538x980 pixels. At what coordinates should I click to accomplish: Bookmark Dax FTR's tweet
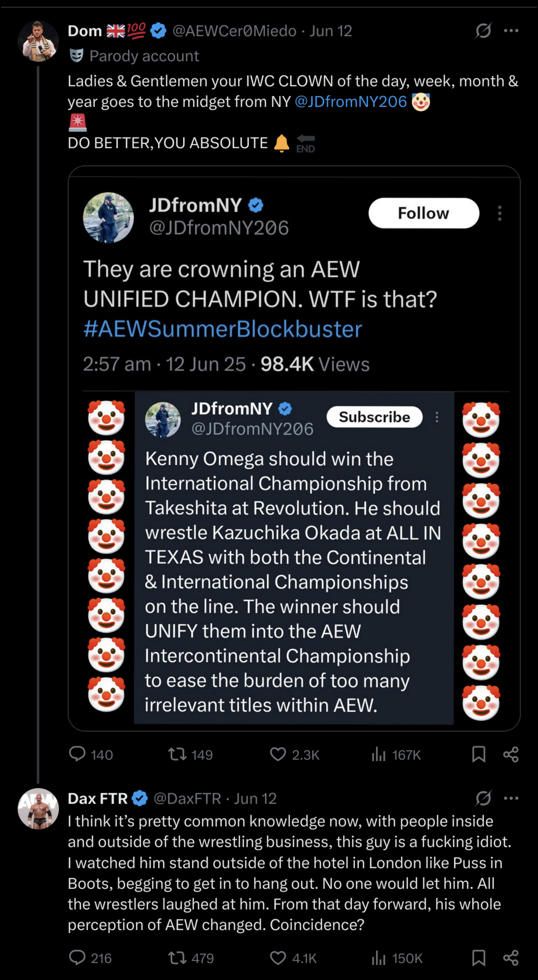[x=478, y=957]
